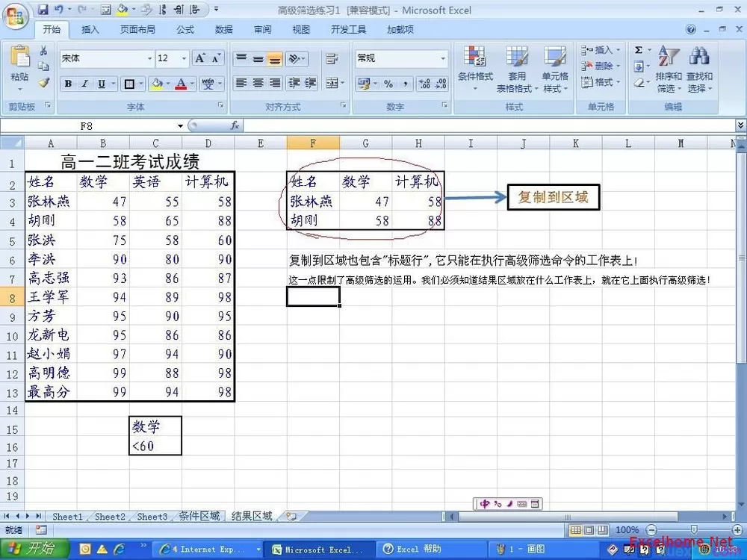Click the formula bar input
The width and height of the screenshot is (747, 560).
pos(489,125)
